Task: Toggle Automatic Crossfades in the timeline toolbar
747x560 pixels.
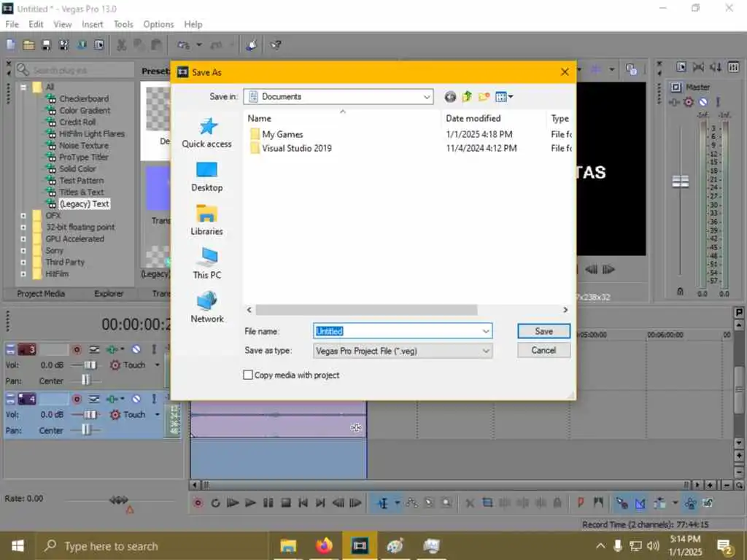Action: tap(640, 503)
